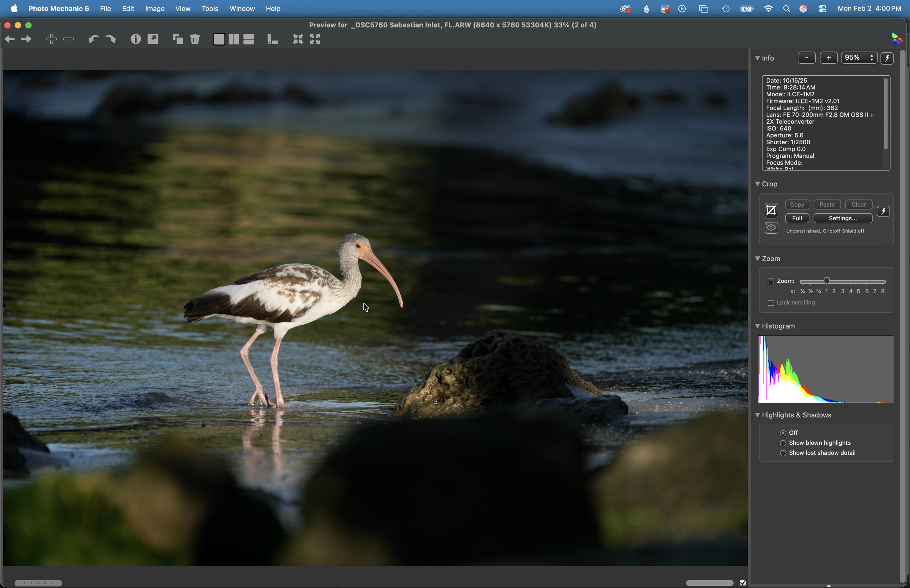This screenshot has width=910, height=588.
Task: Click the trash icon to delete the photo
Action: click(195, 39)
